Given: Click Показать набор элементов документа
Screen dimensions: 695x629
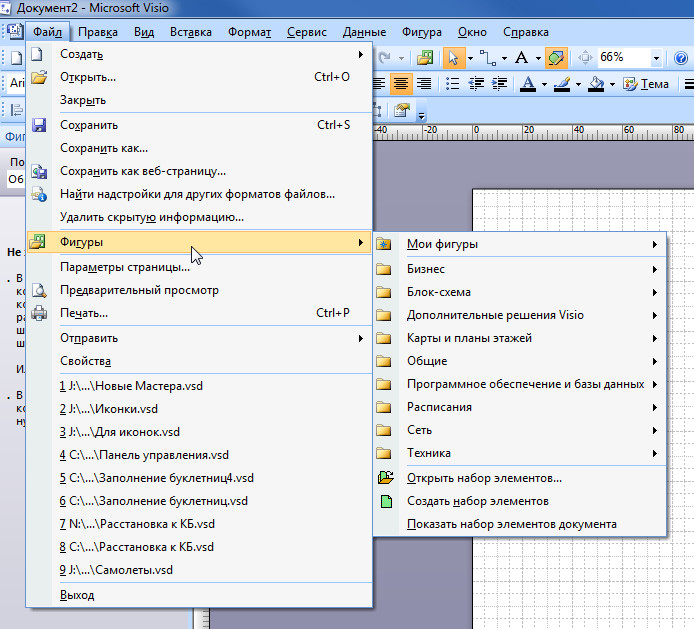Looking at the screenshot, I should pos(520,524).
